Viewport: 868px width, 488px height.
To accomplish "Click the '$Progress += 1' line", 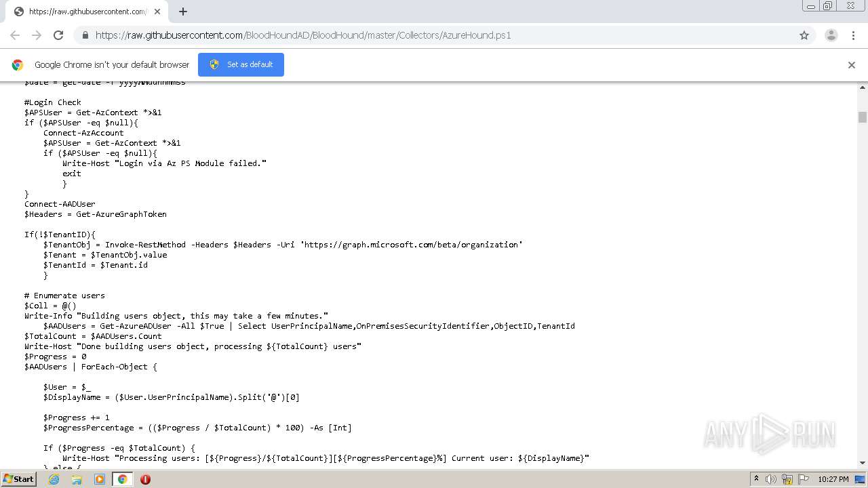I will 77,418.
